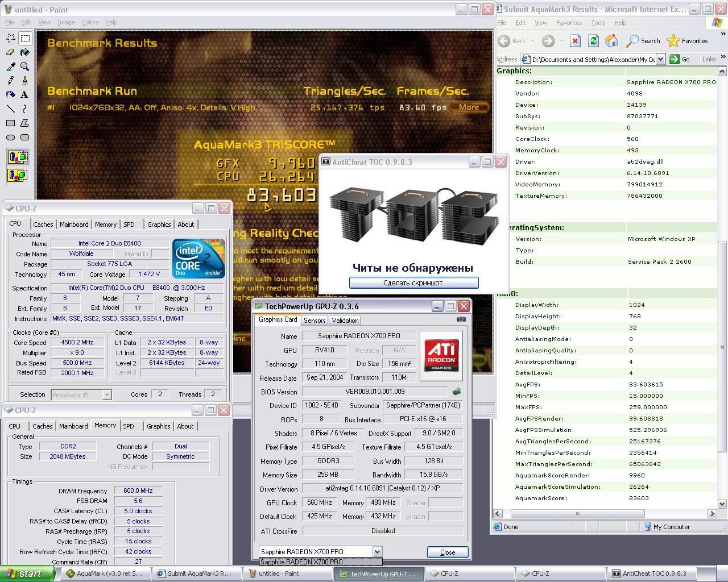Click the IE vertical scrollbar up arrow
728x582 pixels.
[722, 72]
